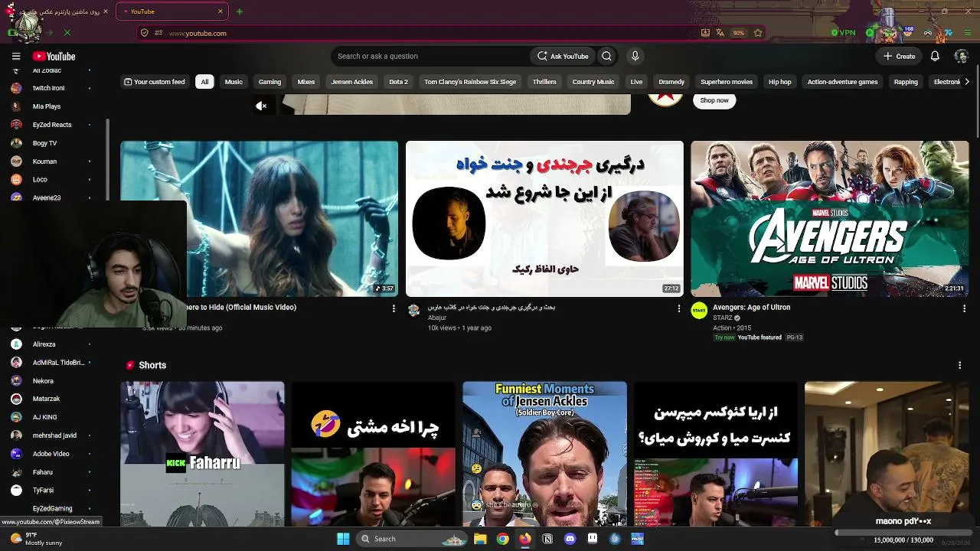980x551 pixels.
Task: Open the Abajur channel avatar
Action: click(414, 310)
